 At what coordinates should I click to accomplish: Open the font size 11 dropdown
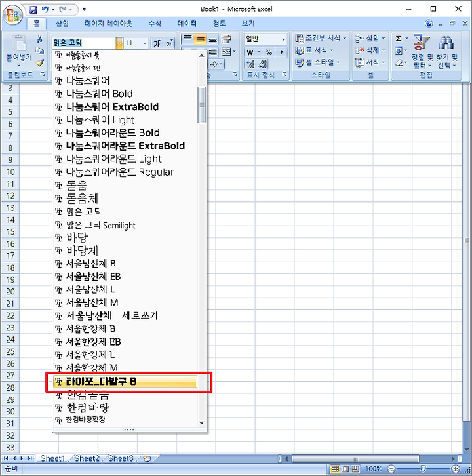point(145,43)
